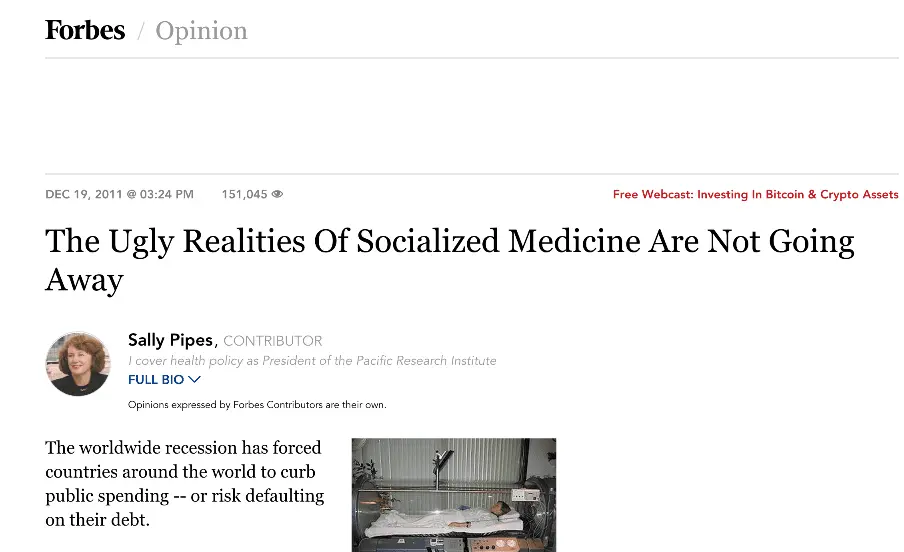Open the hospital patient article image
The height and width of the screenshot is (552, 904).
pos(453,494)
